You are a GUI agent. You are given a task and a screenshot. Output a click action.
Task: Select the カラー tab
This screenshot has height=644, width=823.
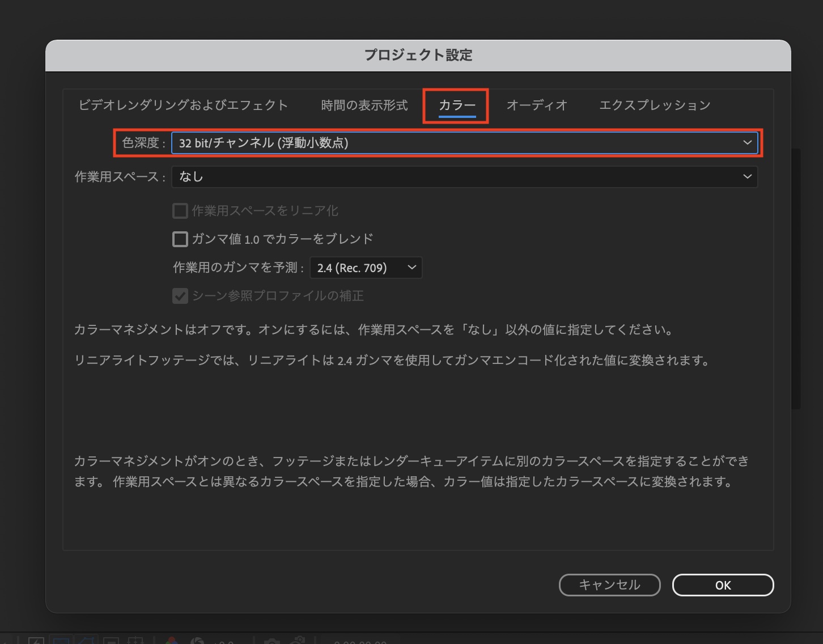click(x=457, y=105)
